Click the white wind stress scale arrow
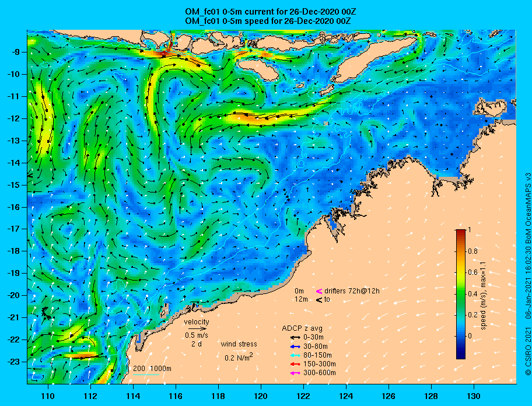532x406 pixels. point(240,351)
